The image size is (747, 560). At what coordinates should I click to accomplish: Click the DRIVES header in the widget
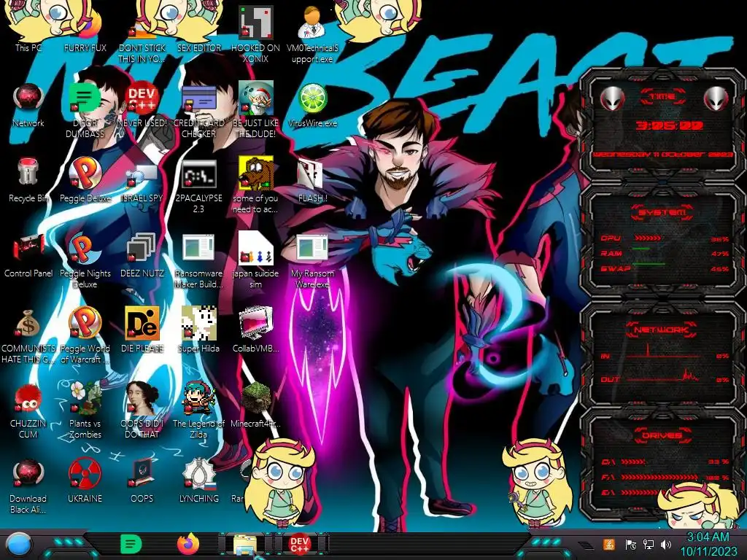(x=662, y=435)
